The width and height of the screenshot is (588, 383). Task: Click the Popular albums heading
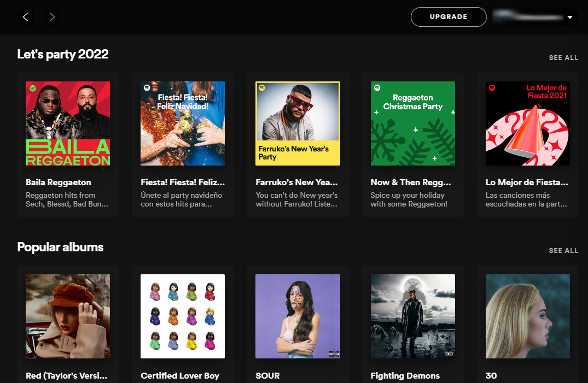(60, 247)
